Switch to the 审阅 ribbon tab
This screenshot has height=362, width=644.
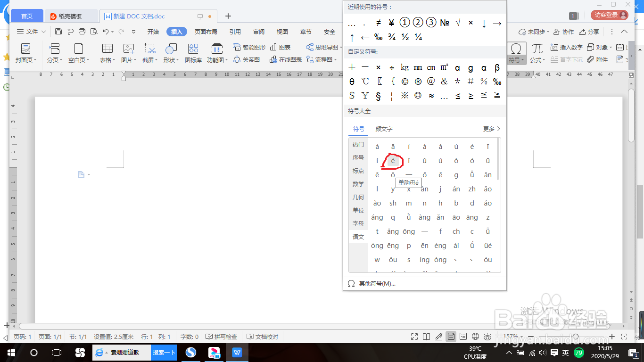[259, 32]
